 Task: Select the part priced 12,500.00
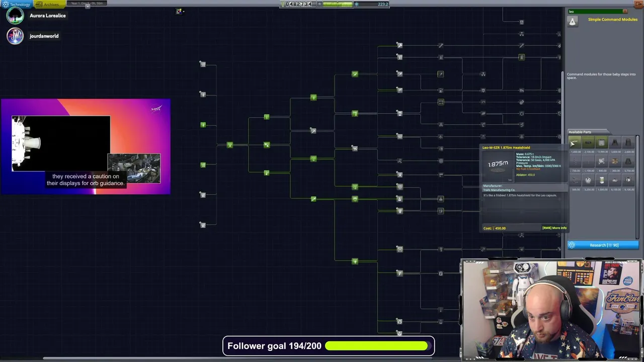coord(602,142)
